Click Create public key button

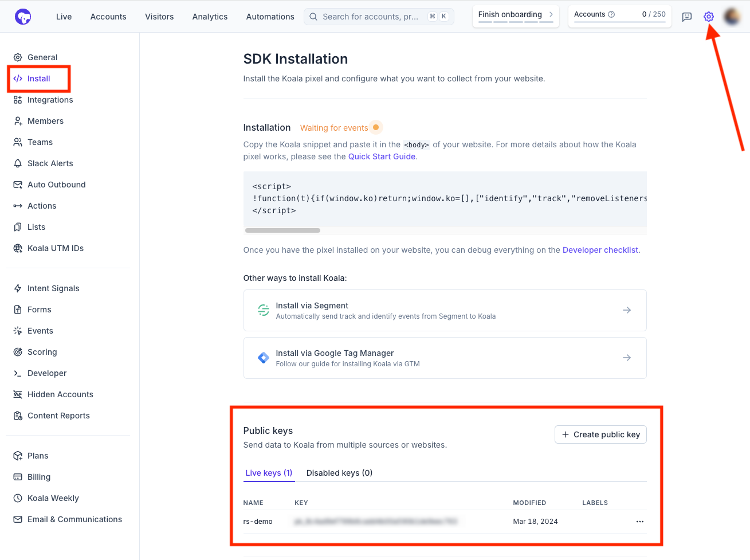(600, 434)
